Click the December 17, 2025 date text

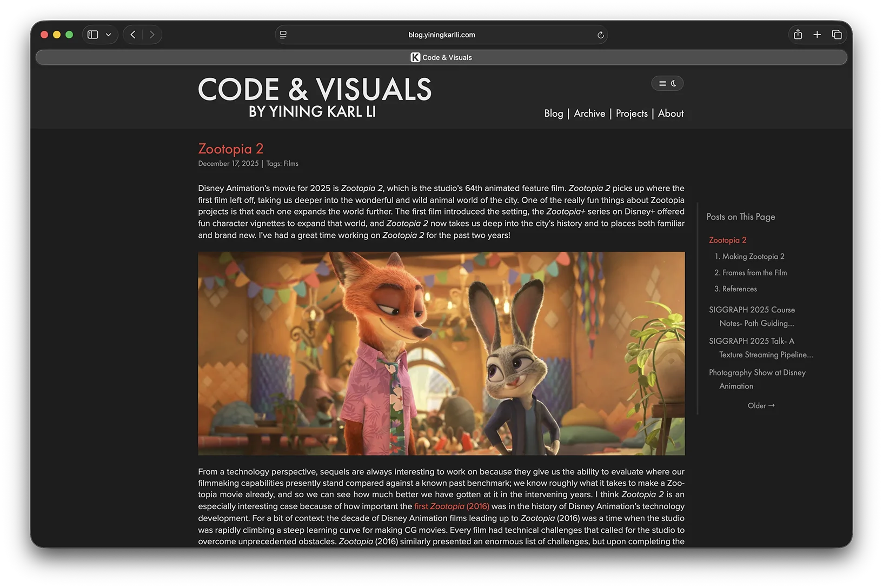point(228,163)
